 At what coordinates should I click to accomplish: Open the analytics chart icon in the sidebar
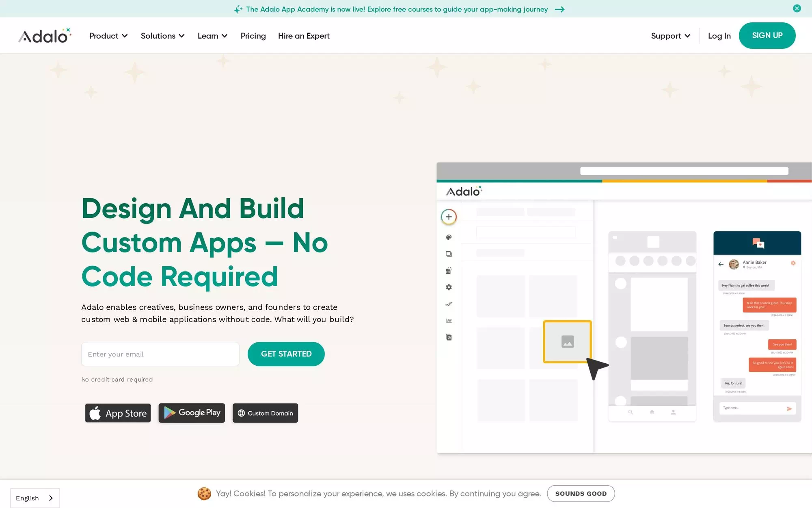point(448,320)
